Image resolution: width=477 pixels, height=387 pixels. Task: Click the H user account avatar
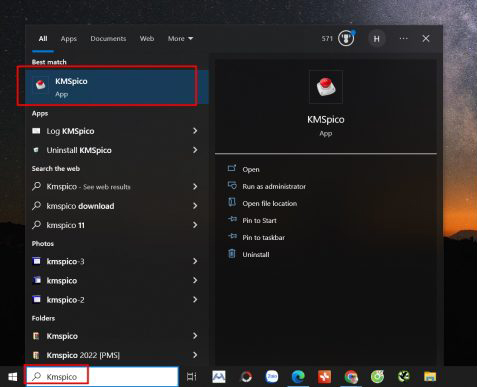coord(377,39)
